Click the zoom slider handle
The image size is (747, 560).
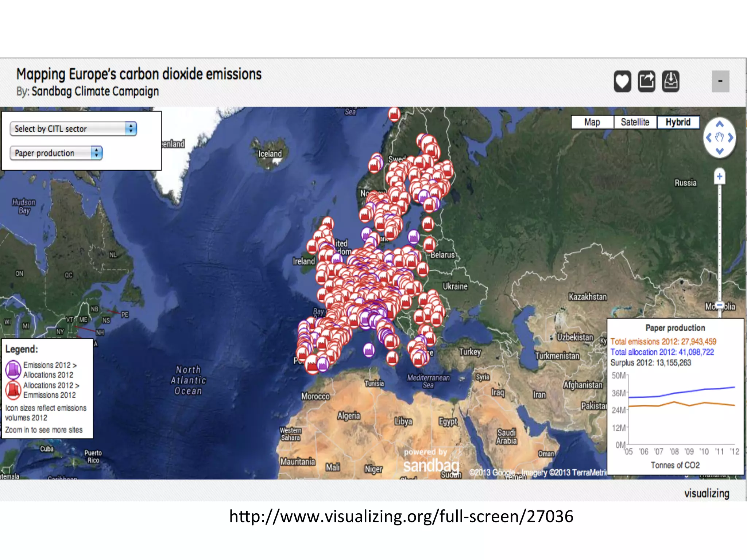(719, 306)
